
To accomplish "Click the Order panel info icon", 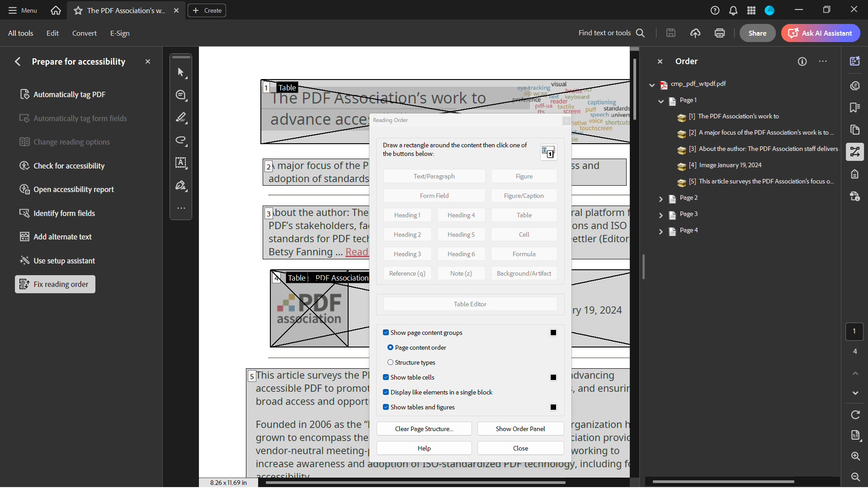I will coord(802,61).
